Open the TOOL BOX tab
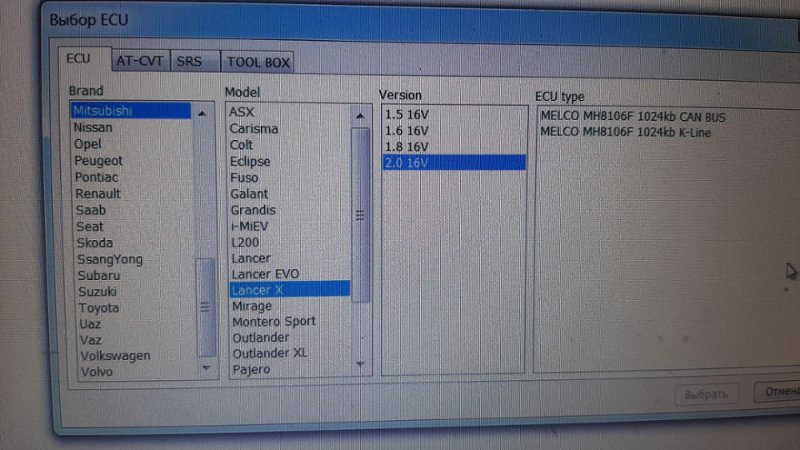800x450 pixels. click(258, 62)
